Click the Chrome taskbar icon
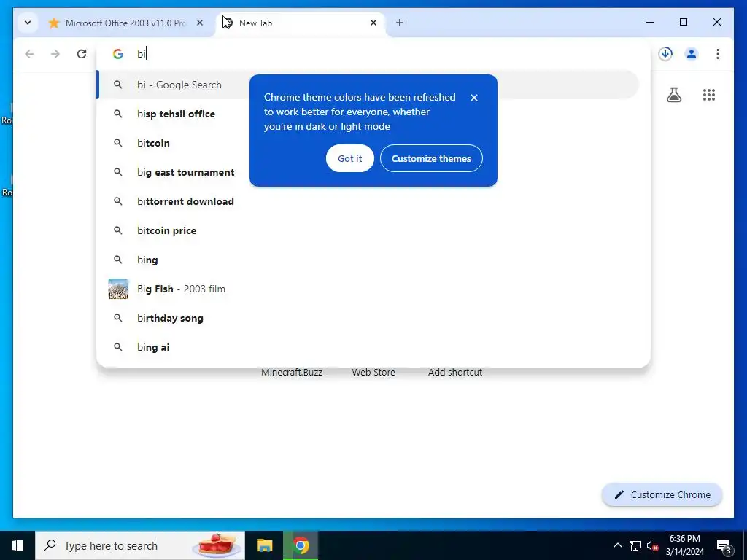This screenshot has height=560, width=747. [301, 545]
